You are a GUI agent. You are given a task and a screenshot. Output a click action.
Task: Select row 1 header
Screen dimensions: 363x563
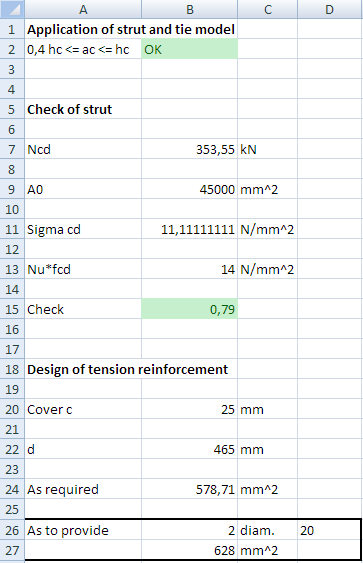(x=12, y=29)
